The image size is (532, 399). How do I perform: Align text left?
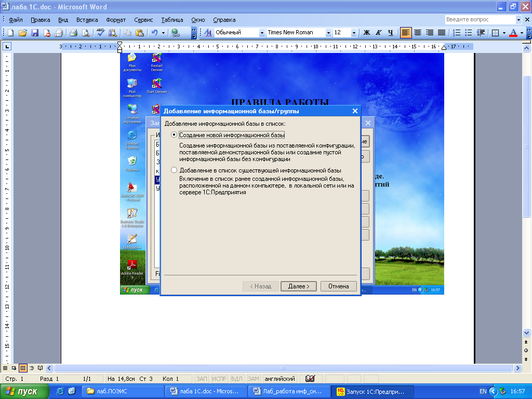tap(405, 33)
